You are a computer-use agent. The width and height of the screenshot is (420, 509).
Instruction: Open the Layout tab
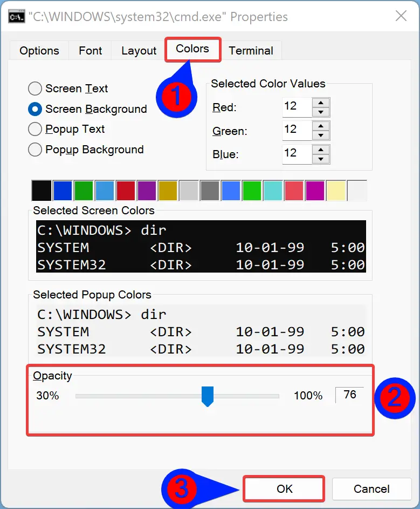139,51
